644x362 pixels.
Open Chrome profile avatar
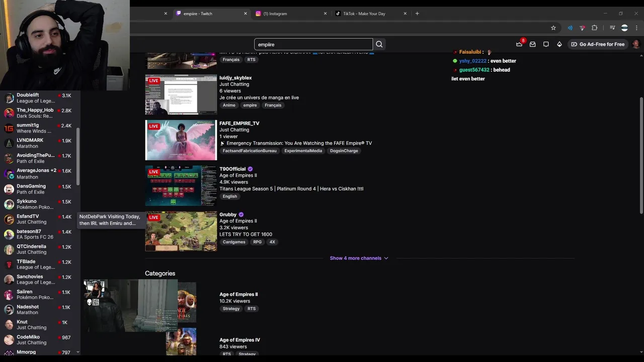point(624,28)
